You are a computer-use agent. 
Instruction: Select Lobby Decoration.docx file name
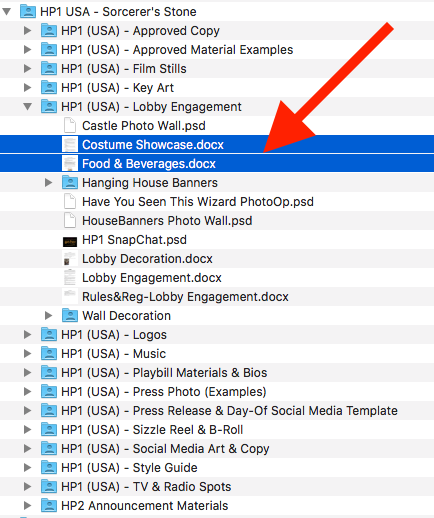(x=147, y=259)
